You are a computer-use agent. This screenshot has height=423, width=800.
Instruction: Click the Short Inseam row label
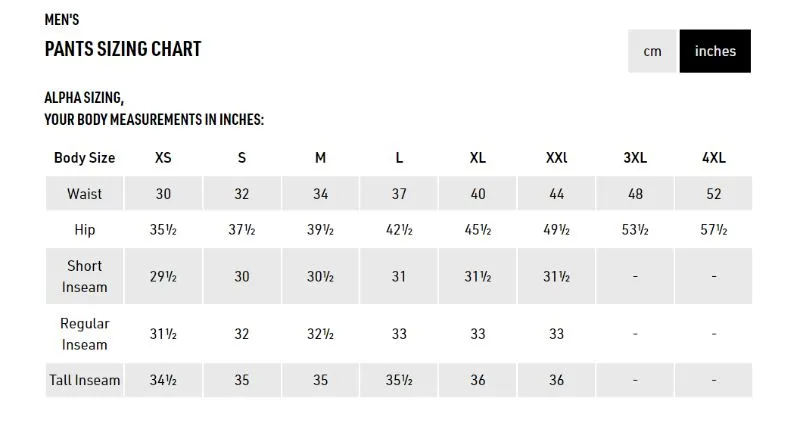(x=85, y=276)
